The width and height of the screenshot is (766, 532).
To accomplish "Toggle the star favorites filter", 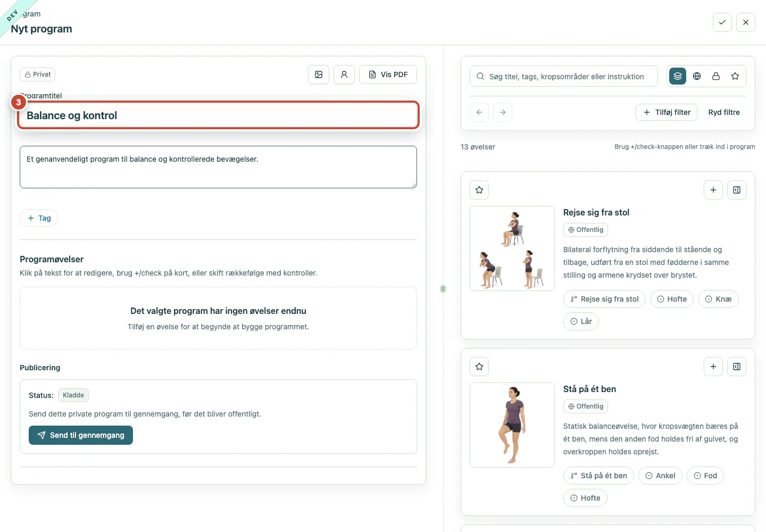I will click(x=735, y=76).
